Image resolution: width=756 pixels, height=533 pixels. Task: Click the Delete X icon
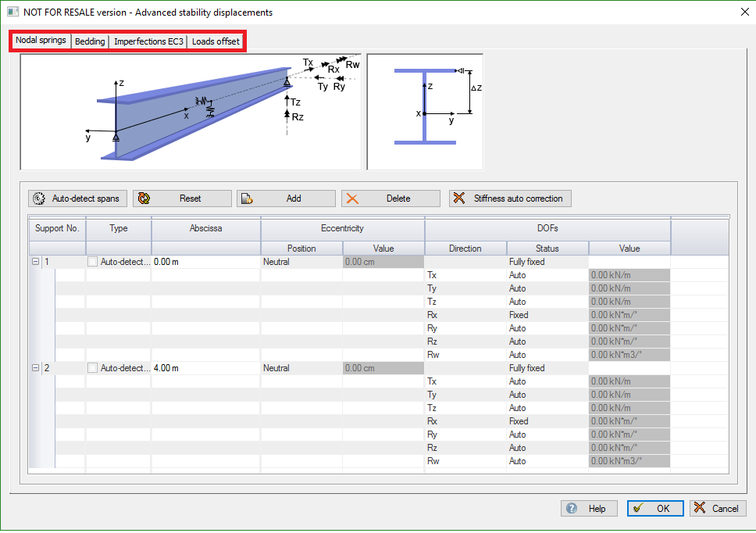(352, 199)
